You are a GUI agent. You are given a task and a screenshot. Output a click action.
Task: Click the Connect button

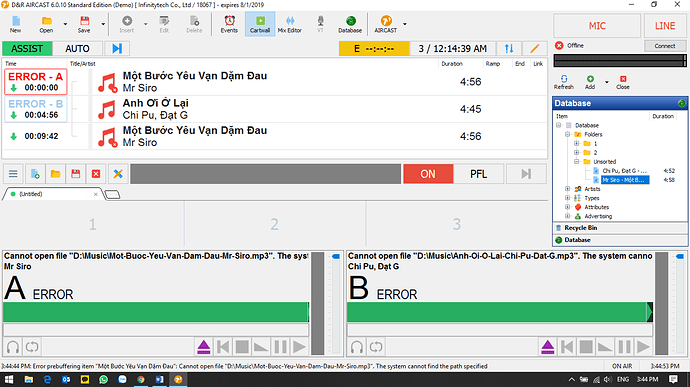(x=664, y=46)
